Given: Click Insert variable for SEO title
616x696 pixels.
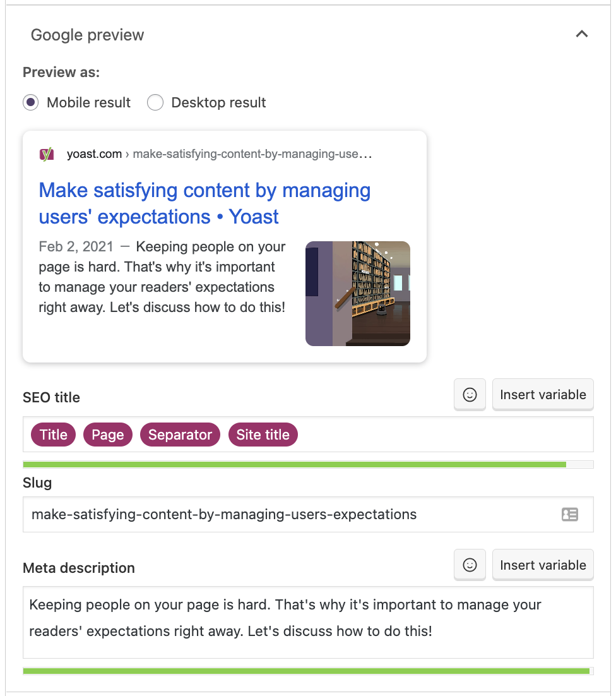Looking at the screenshot, I should coord(543,395).
